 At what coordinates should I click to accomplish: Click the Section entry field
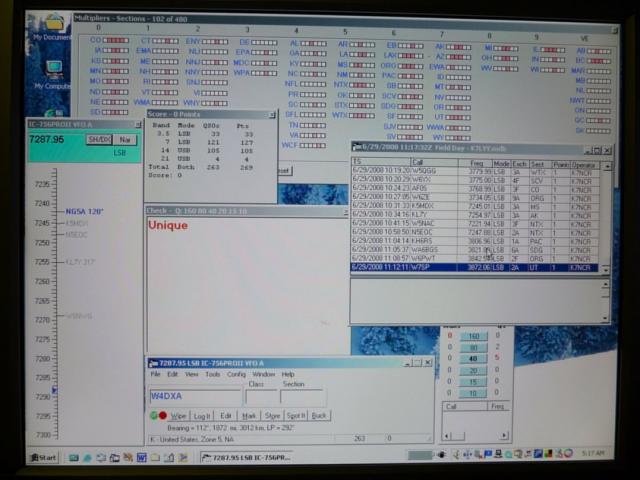pyautogui.click(x=301, y=397)
